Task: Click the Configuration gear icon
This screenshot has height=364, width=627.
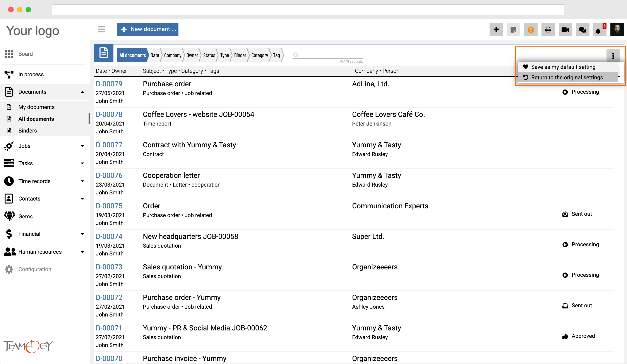Action: 9,269
